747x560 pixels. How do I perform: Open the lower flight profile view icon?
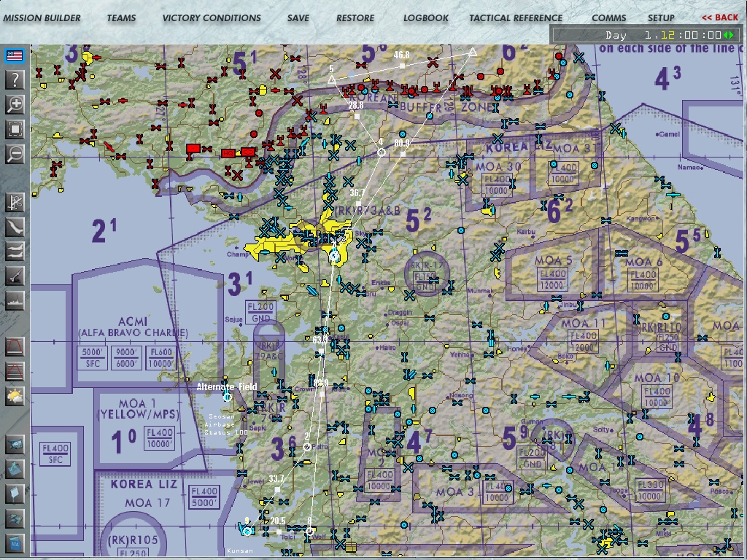[15, 371]
